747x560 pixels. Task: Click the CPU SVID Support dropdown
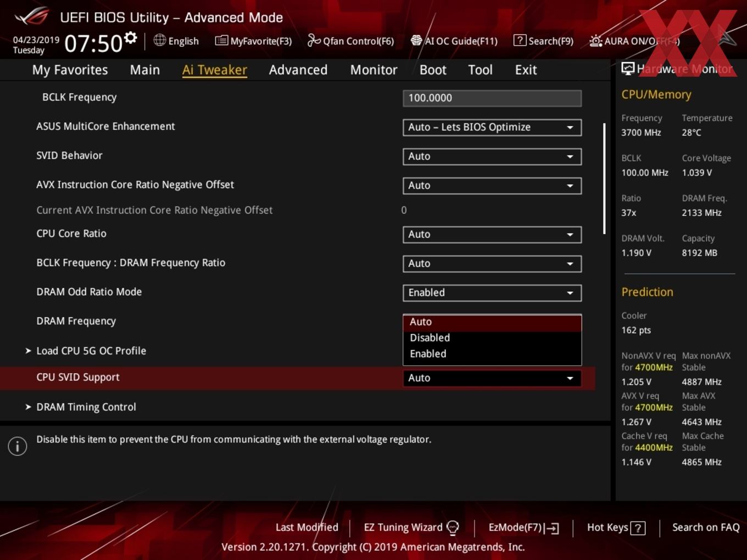click(x=492, y=378)
